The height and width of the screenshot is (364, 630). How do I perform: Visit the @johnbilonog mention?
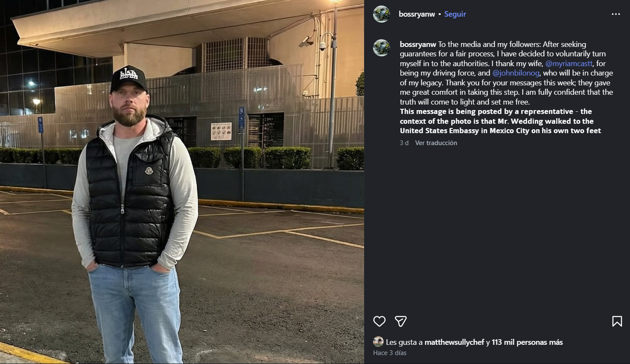pos(516,73)
